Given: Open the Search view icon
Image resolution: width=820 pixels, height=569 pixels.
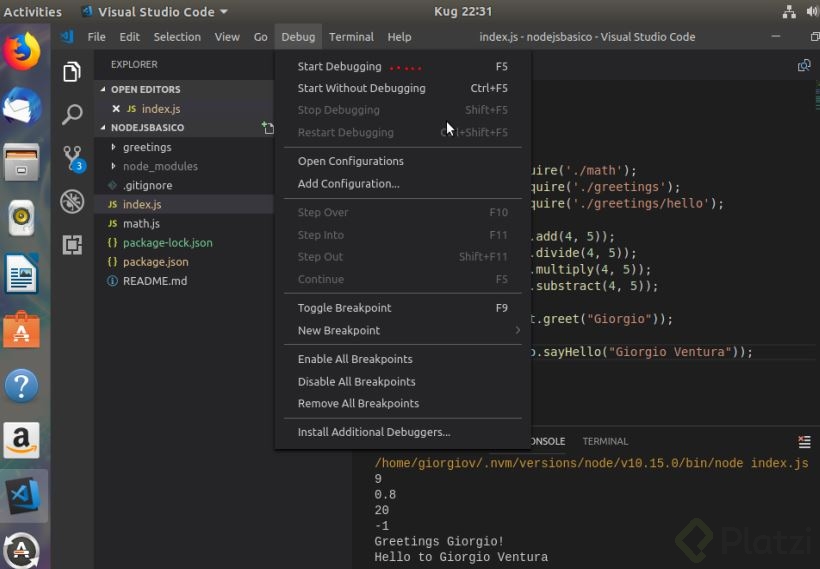Looking at the screenshot, I should (72, 115).
